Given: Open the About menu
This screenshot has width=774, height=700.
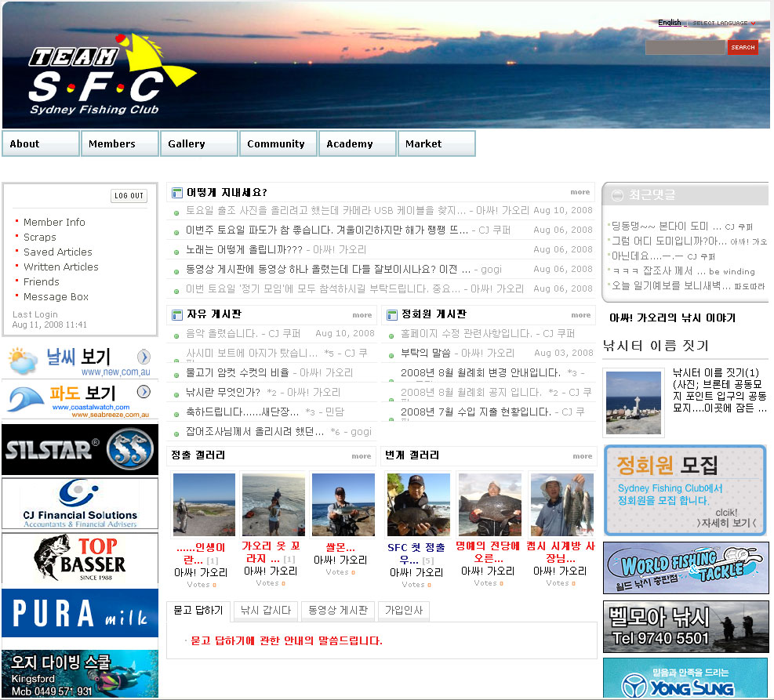Looking at the screenshot, I should [41, 143].
